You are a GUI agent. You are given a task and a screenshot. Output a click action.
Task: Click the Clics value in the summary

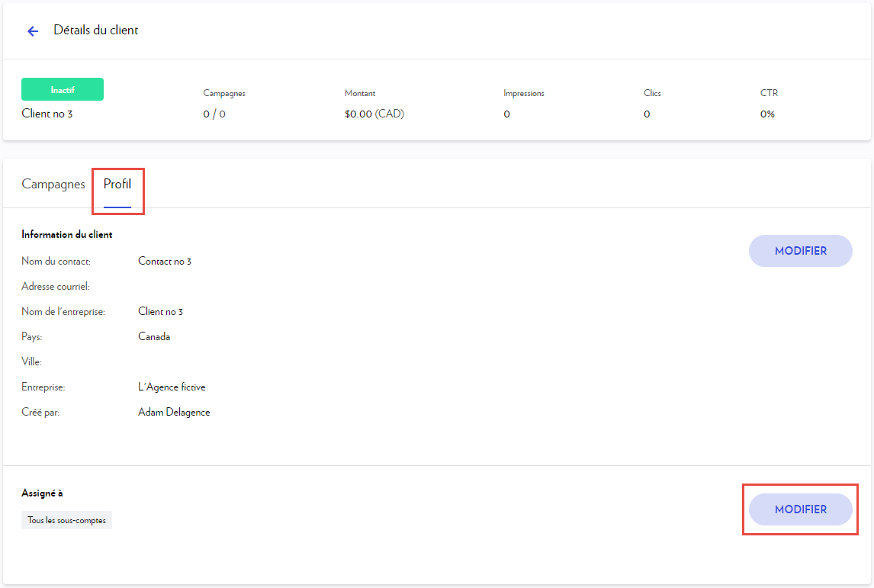pyautogui.click(x=647, y=114)
